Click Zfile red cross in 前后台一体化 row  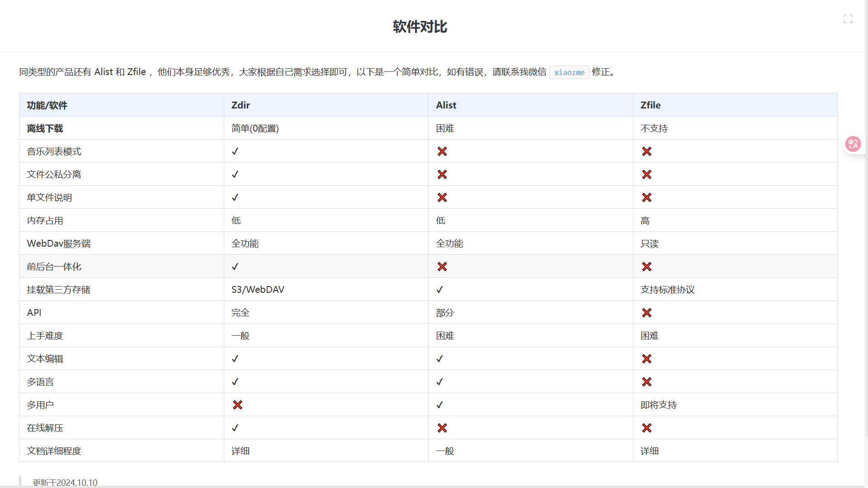(x=647, y=267)
